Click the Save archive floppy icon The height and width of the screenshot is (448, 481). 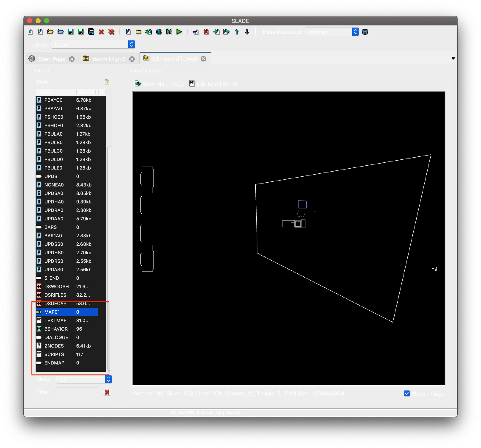tap(70, 32)
